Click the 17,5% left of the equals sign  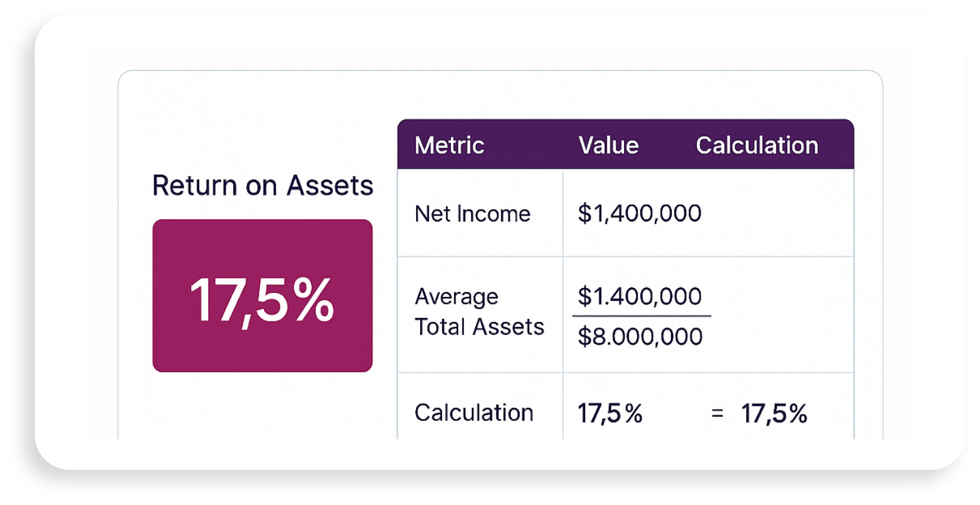click(610, 414)
